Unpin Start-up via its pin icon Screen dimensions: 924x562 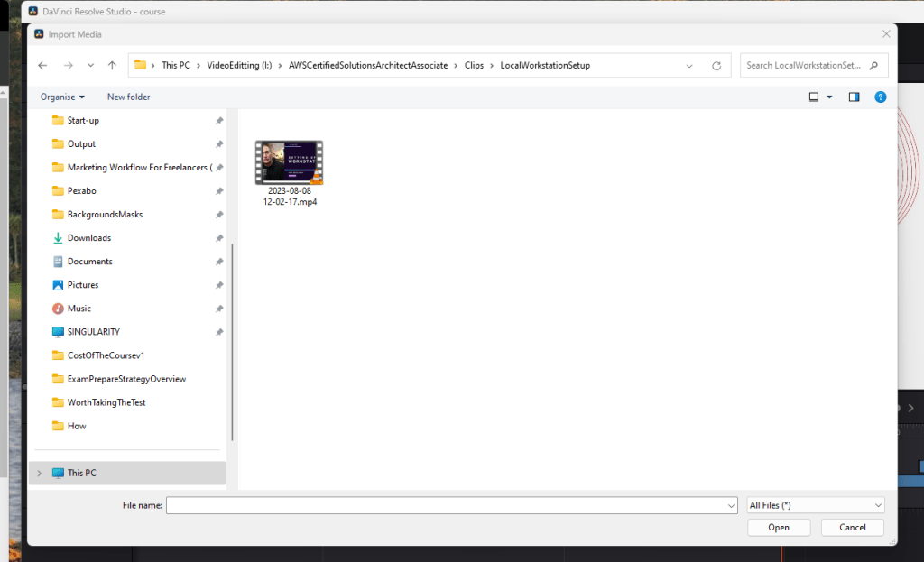(219, 121)
